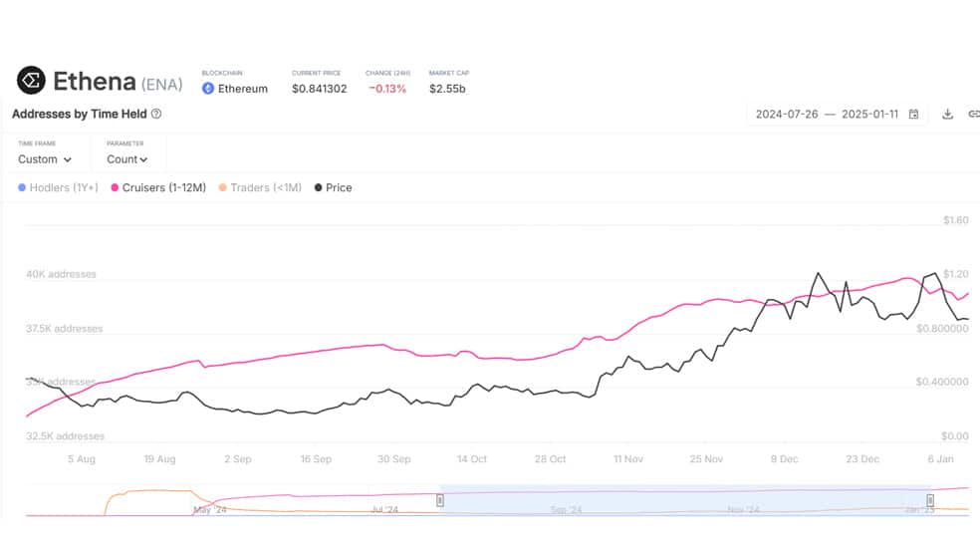Click the Addresses by Time Held heading
980x552 pixels.
coord(80,114)
